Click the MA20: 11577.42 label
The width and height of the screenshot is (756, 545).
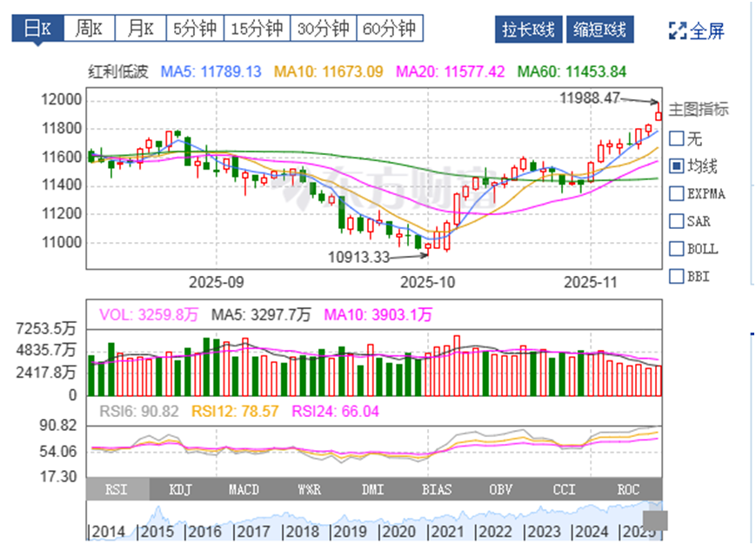tap(451, 72)
